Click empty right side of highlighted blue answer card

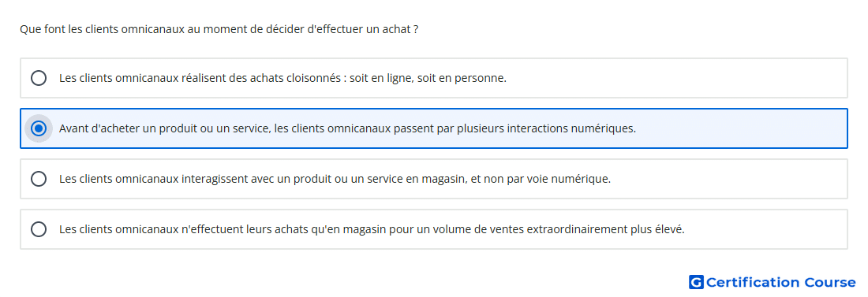coord(742,129)
